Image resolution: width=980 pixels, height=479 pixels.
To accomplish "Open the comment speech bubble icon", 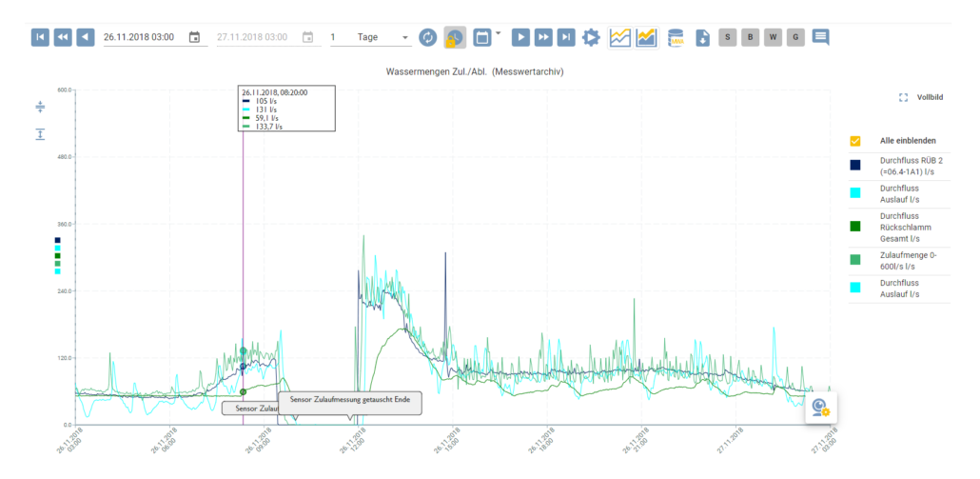I will tap(820, 37).
